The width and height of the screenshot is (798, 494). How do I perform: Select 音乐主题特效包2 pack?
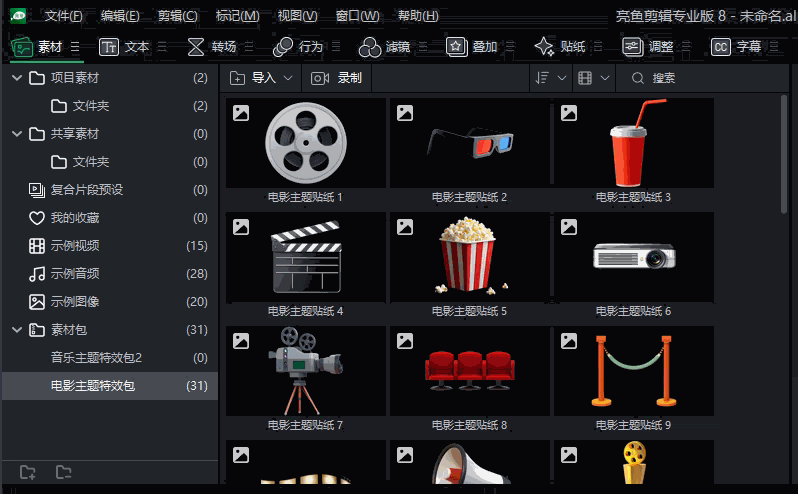coord(110,358)
